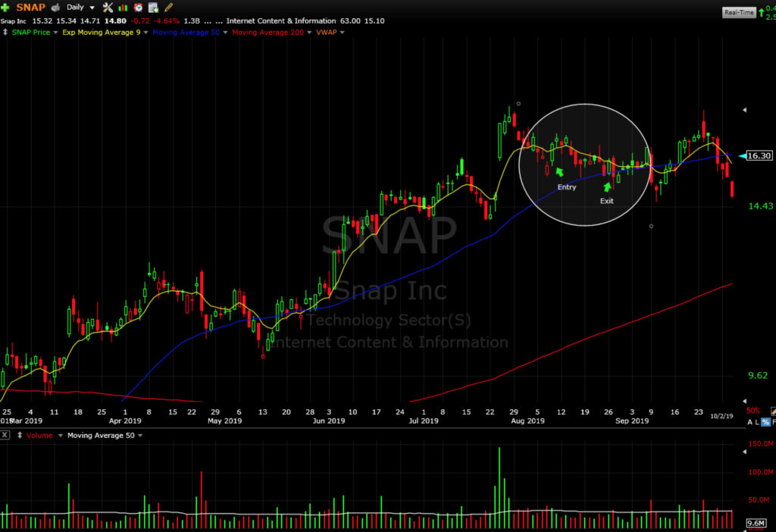Image resolution: width=776 pixels, height=532 pixels.
Task: Click the pencil icon beside 50% label
Action: tap(773, 412)
